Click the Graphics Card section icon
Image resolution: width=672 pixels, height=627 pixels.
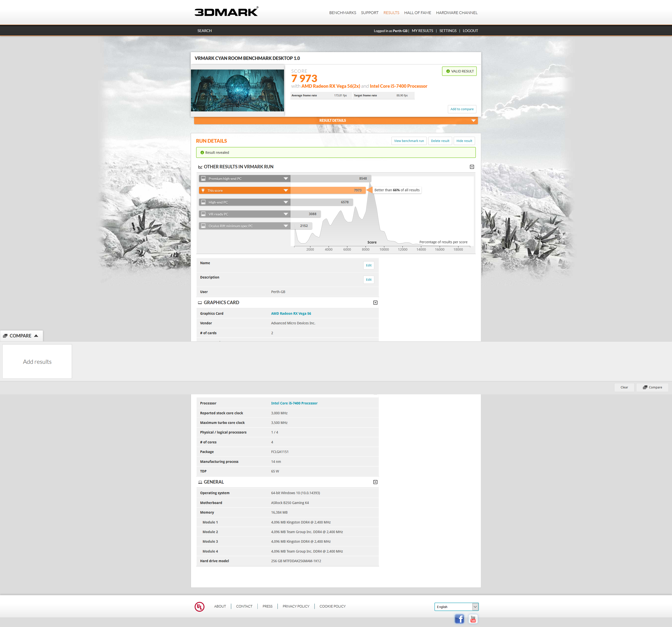200,303
